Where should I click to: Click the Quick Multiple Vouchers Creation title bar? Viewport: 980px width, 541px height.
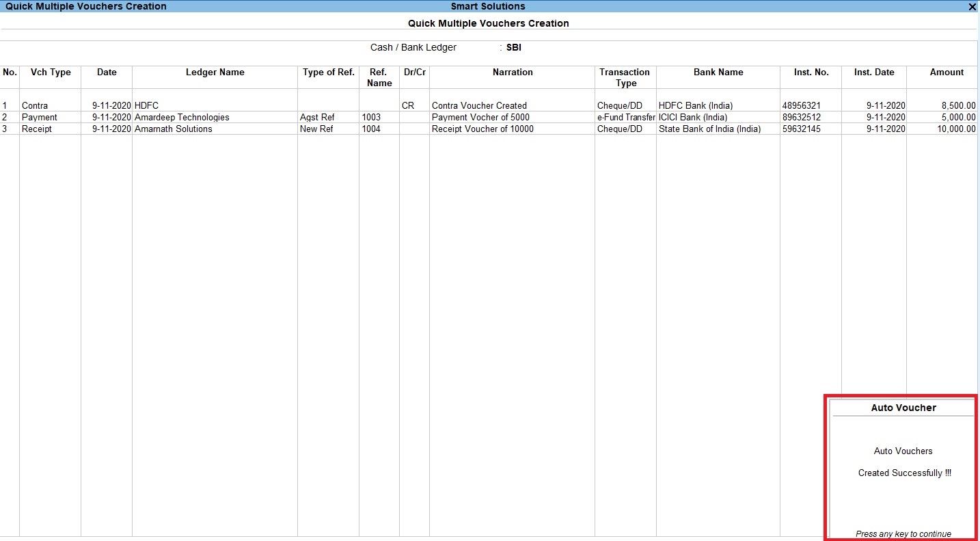85,6
